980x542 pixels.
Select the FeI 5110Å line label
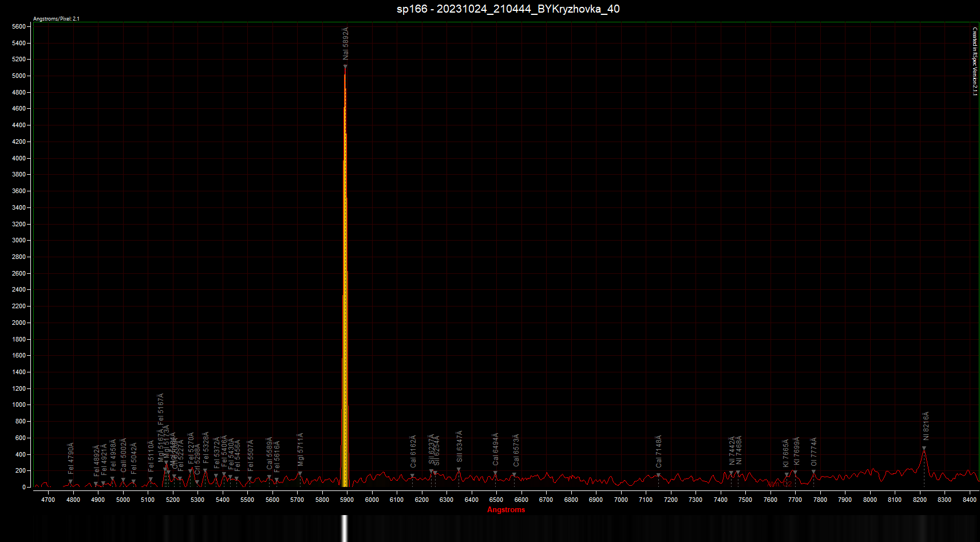(151, 455)
